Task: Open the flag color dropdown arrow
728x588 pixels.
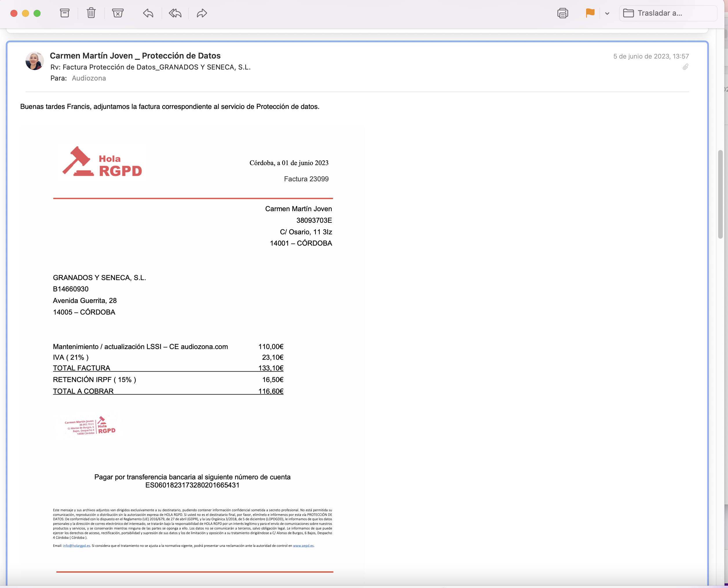Action: pyautogui.click(x=607, y=14)
